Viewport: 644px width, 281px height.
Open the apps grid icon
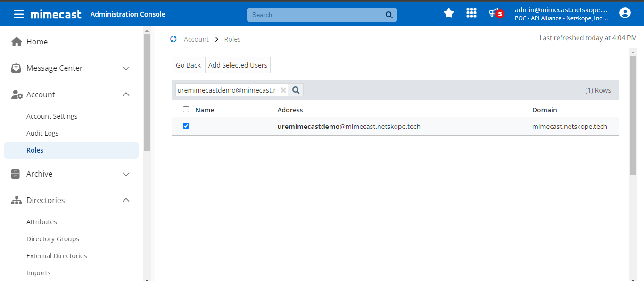(x=471, y=13)
